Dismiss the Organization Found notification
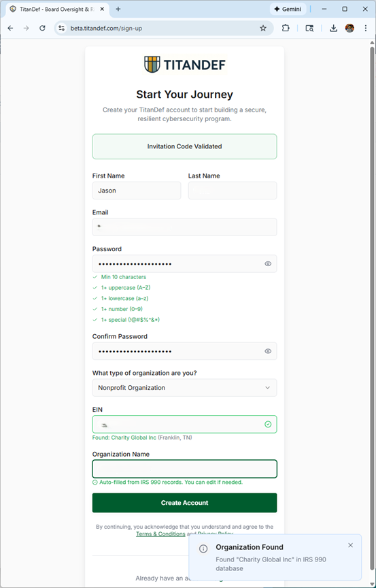Image resolution: width=376 pixels, height=588 pixels. [x=350, y=545]
